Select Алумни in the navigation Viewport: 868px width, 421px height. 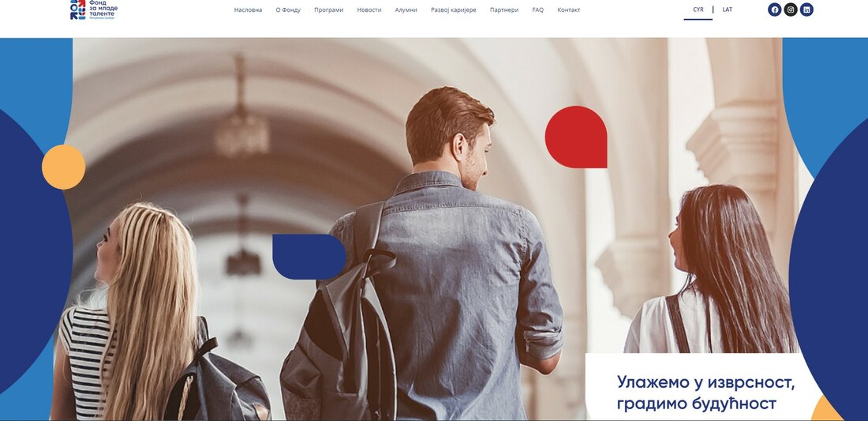click(406, 10)
